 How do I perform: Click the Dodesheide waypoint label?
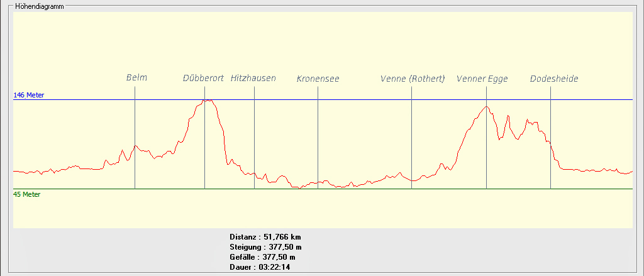coord(553,79)
